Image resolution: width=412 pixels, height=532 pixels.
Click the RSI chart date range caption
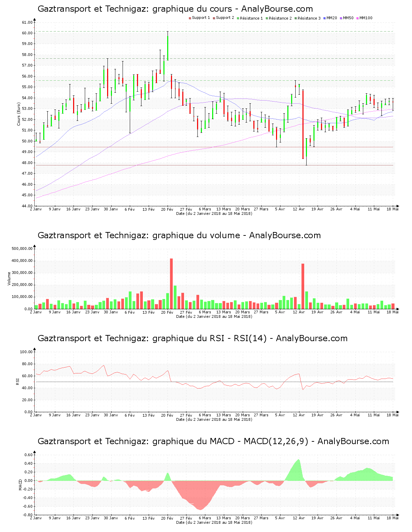214,419
